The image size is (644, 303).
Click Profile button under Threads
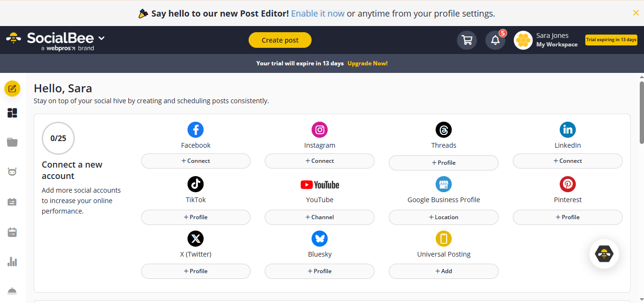[x=444, y=163]
